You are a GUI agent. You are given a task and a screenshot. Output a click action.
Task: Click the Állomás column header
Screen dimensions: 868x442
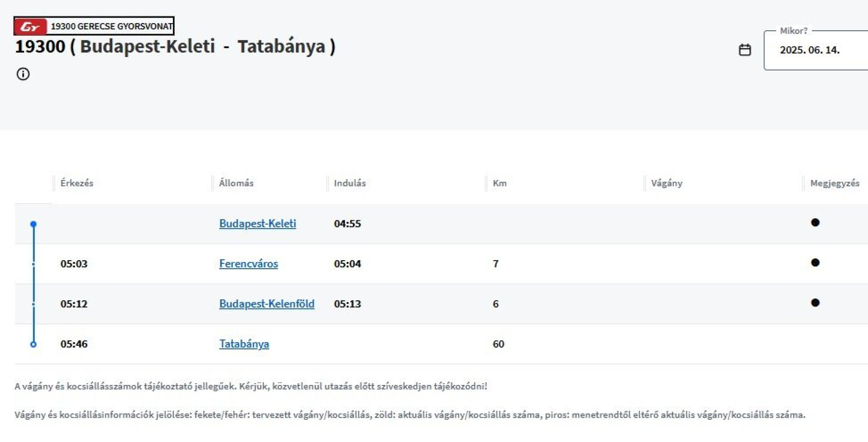click(236, 183)
